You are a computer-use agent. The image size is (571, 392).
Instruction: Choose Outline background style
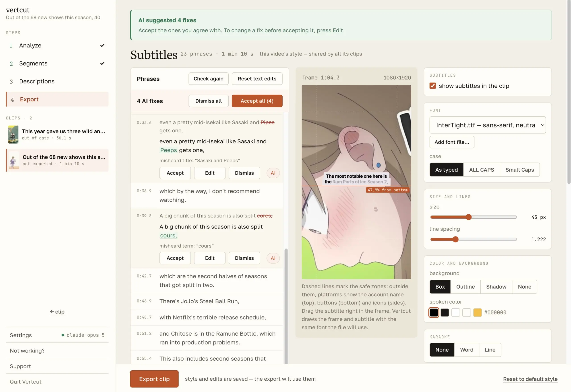coord(465,287)
